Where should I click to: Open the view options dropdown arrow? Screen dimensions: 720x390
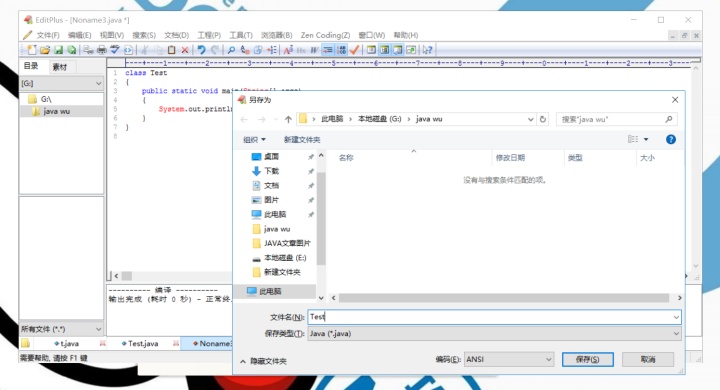pyautogui.click(x=646, y=139)
